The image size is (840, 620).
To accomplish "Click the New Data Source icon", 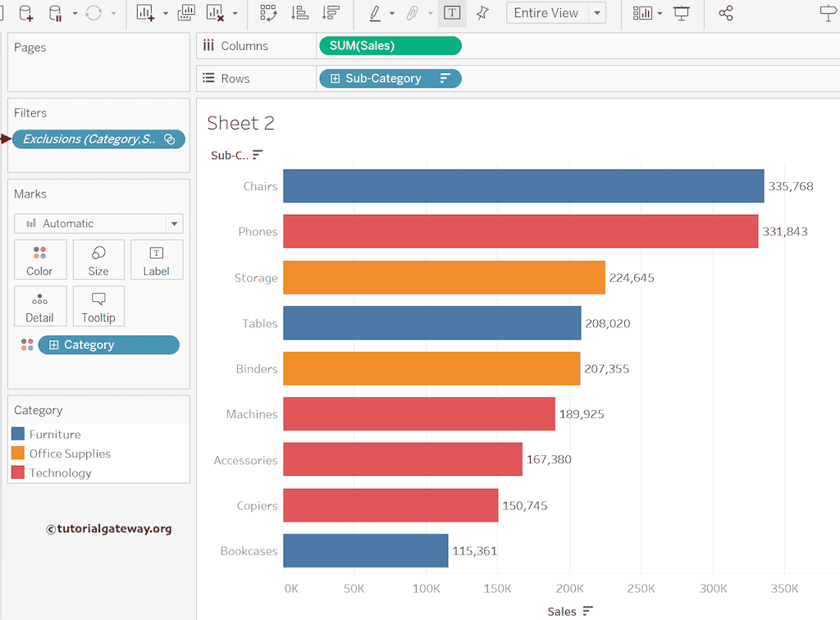I will tap(25, 13).
